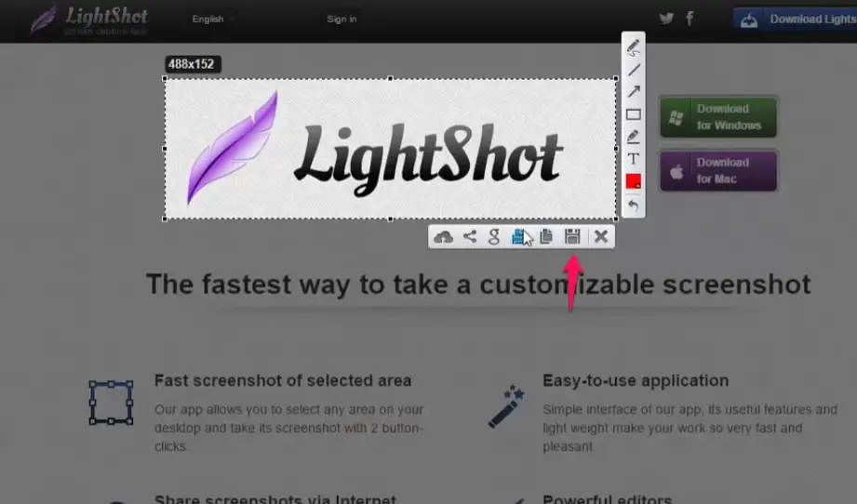Image resolution: width=857 pixels, height=504 pixels.
Task: Click the Easy-to-use application heading
Action: coord(636,380)
